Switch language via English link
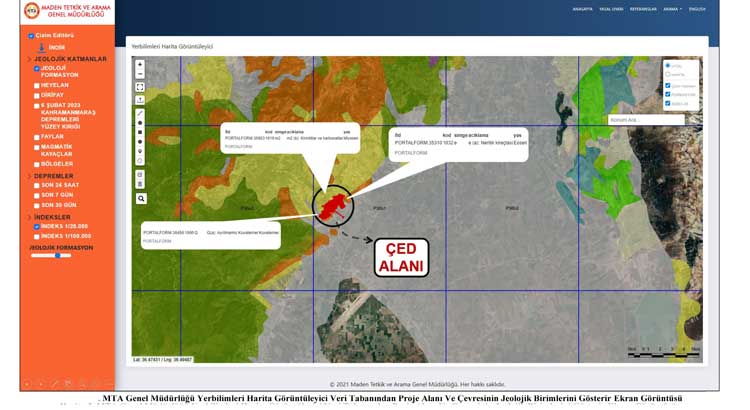The image size is (750, 410). pyautogui.click(x=697, y=9)
